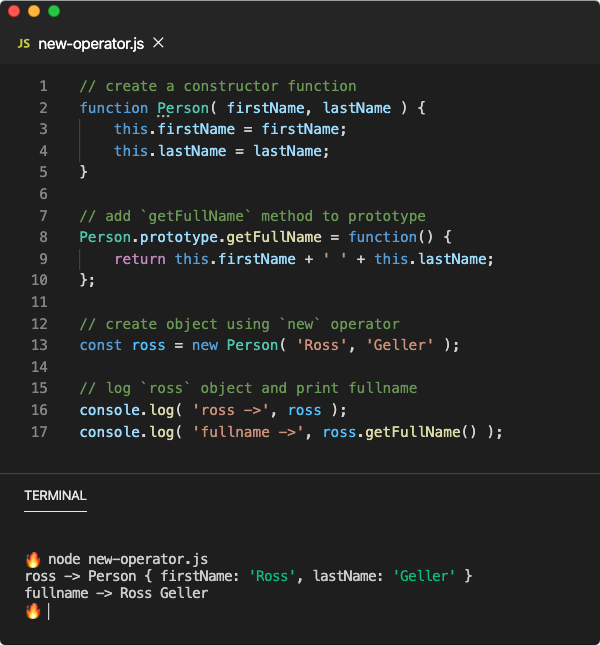Click getFullName on line 8
The image size is (600, 645).
[x=274, y=237]
